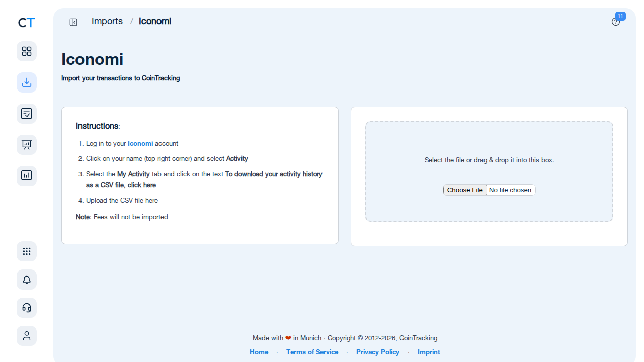644x362 pixels.
Task: Open the Terms of Service footer link
Action: click(312, 352)
